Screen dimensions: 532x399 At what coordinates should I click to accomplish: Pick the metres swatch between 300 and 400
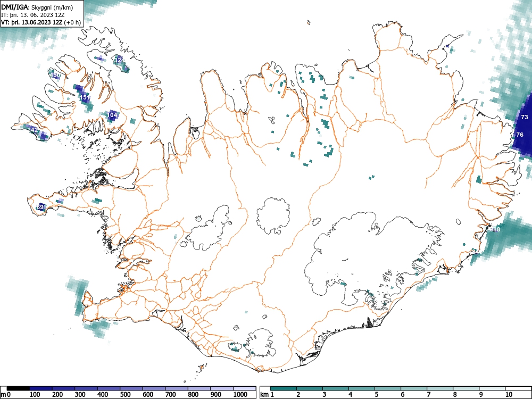pos(86,388)
